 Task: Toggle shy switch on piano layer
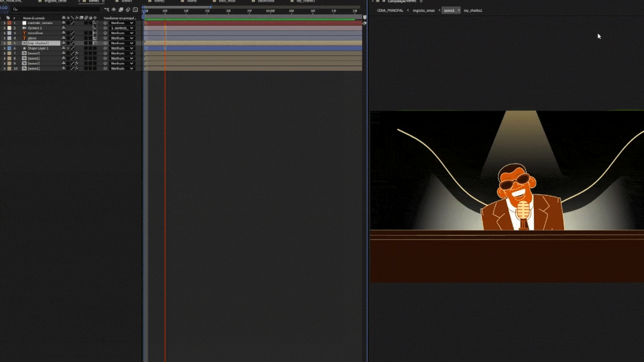pyautogui.click(x=64, y=38)
